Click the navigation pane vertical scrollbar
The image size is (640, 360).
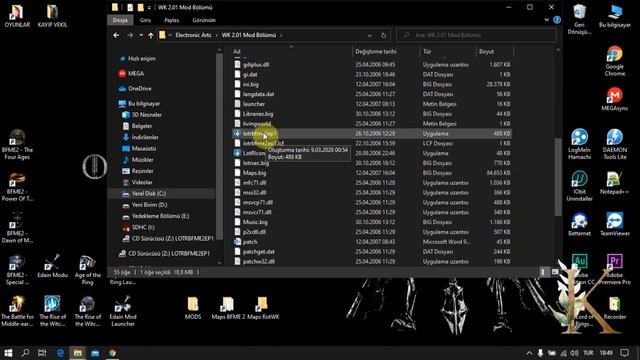tap(219, 146)
